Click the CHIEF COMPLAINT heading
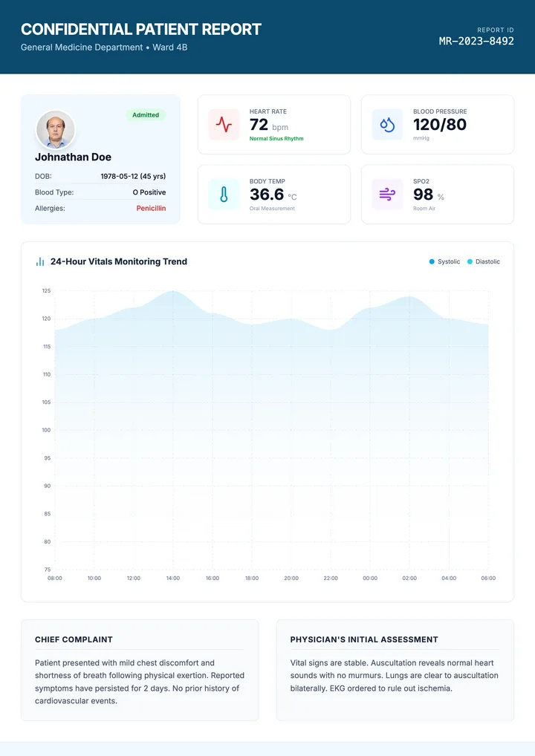The width and height of the screenshot is (535, 756). coord(74,640)
